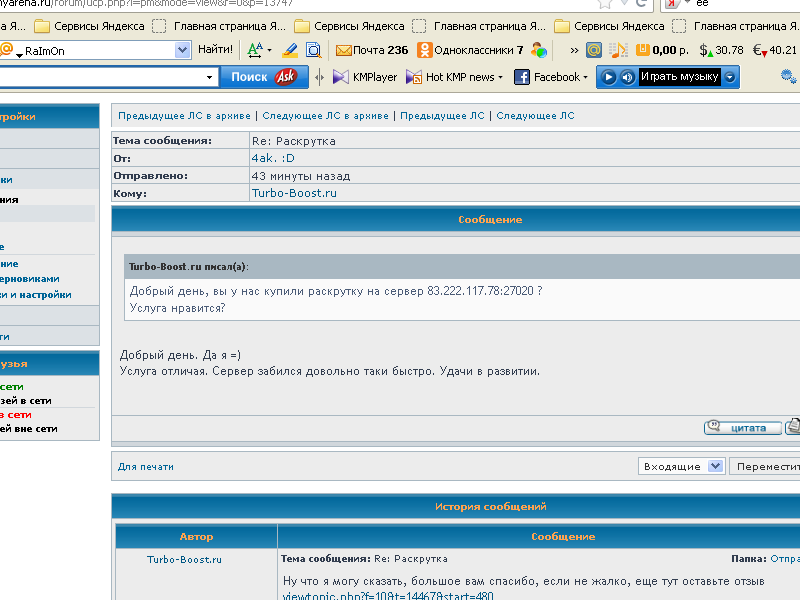This screenshot has height=600, width=800.
Task: Go to Предыдущее ЛС
Action: [442, 116]
